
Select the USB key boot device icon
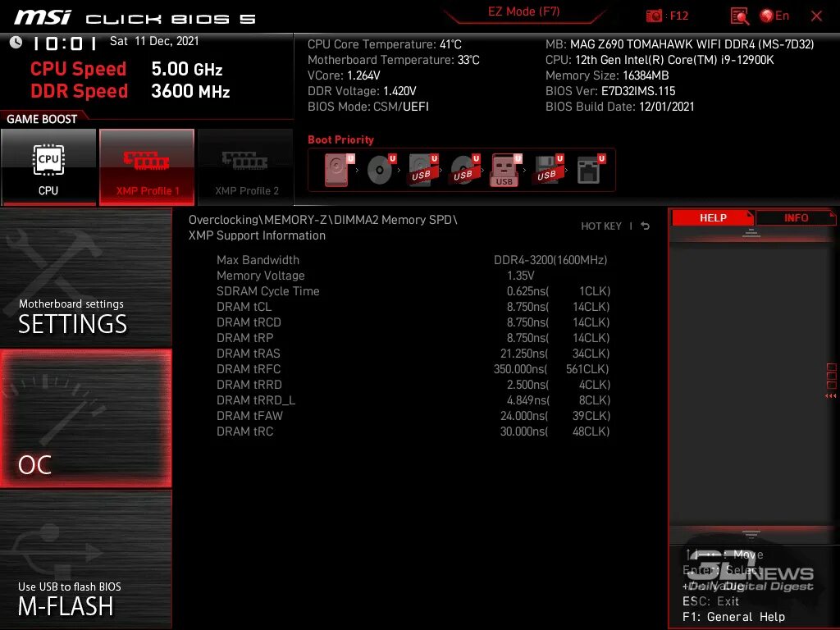(x=505, y=170)
